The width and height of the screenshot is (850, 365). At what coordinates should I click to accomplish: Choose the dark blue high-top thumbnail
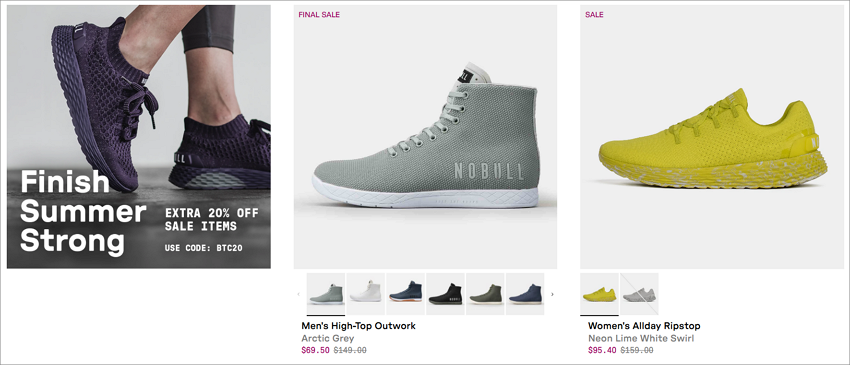click(x=525, y=294)
